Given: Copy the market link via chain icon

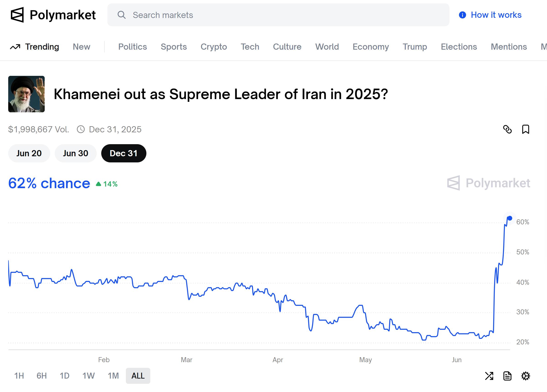Looking at the screenshot, I should 508,129.
